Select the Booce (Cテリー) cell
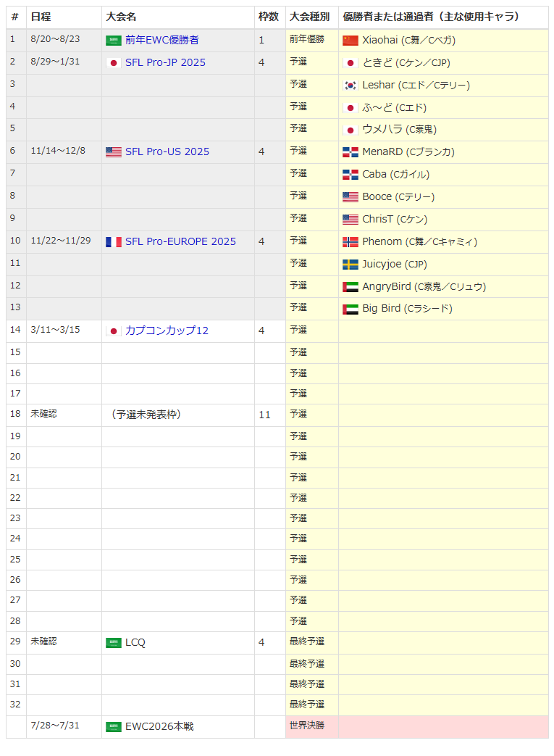This screenshot has height=756, width=554. tap(443, 197)
